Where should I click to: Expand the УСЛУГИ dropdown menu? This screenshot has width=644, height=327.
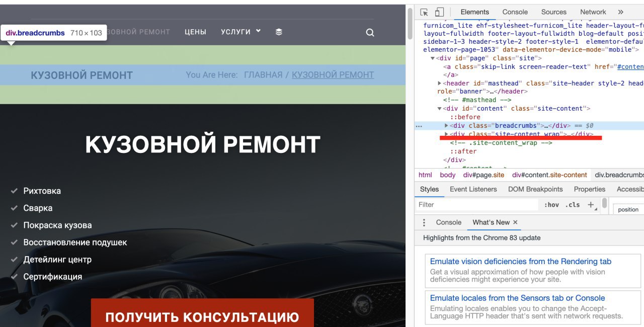coord(240,32)
